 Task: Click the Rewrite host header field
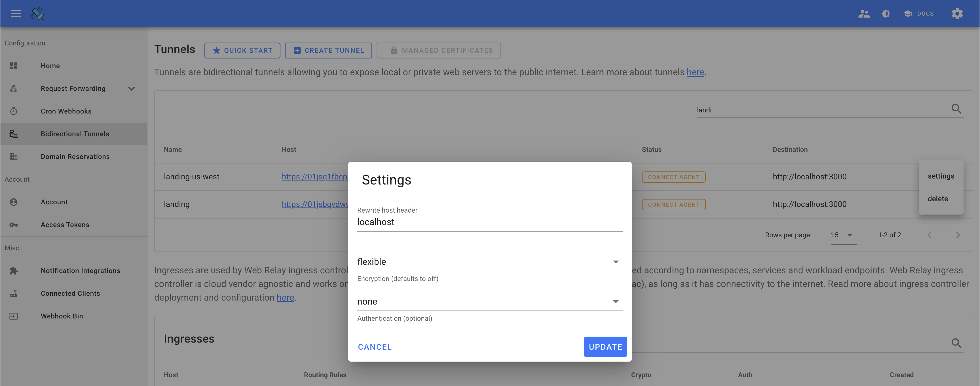click(x=489, y=222)
